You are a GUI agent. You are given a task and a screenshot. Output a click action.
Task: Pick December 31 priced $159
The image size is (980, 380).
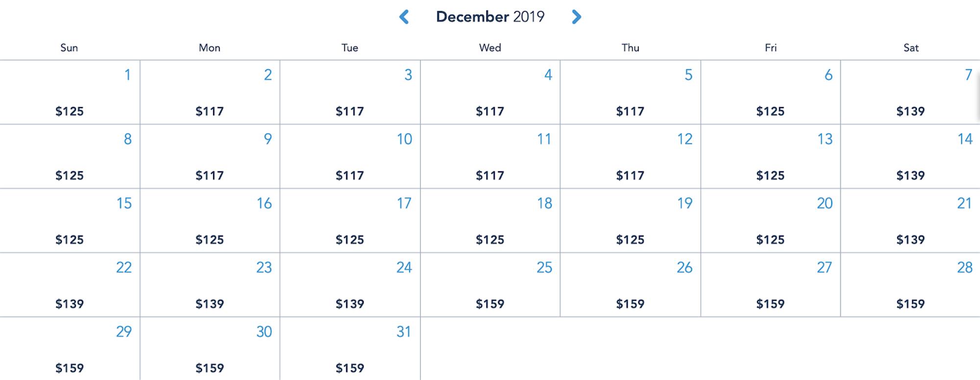coord(350,349)
